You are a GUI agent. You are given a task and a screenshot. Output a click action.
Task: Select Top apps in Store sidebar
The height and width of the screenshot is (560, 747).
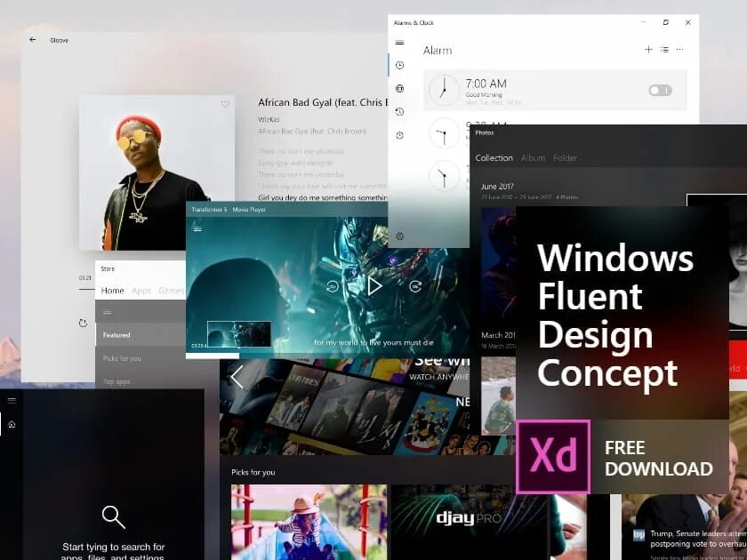tap(141, 381)
